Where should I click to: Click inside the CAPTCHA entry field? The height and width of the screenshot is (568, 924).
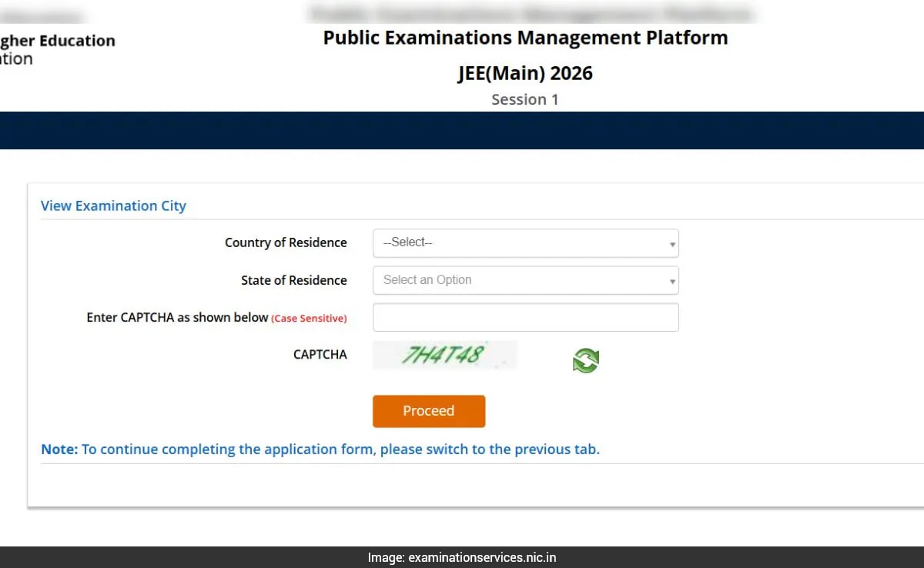[525, 317]
